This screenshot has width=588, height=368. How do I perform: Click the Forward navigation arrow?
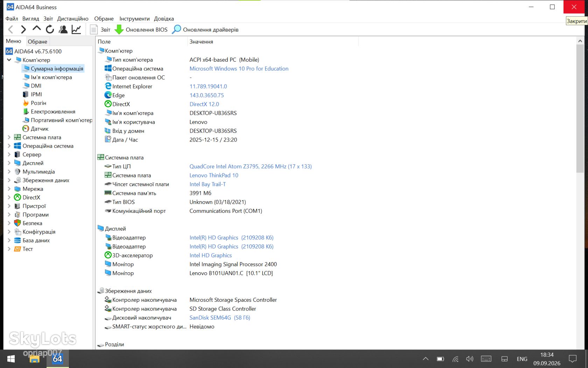point(23,29)
